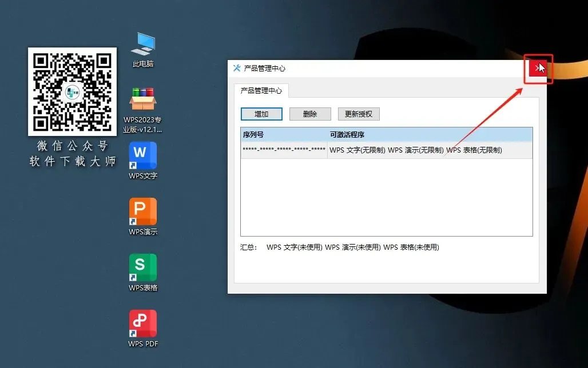
Task: Select the masked serial number cell
Action: 284,150
